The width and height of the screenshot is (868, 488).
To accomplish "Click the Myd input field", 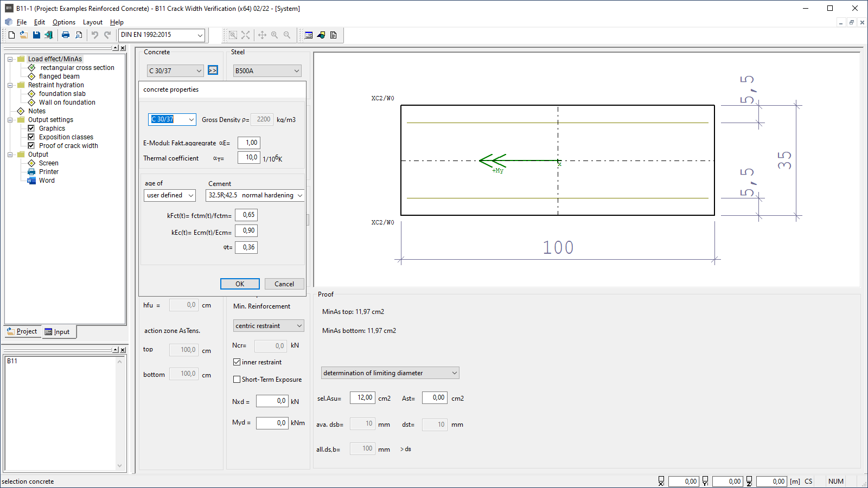I will (272, 423).
